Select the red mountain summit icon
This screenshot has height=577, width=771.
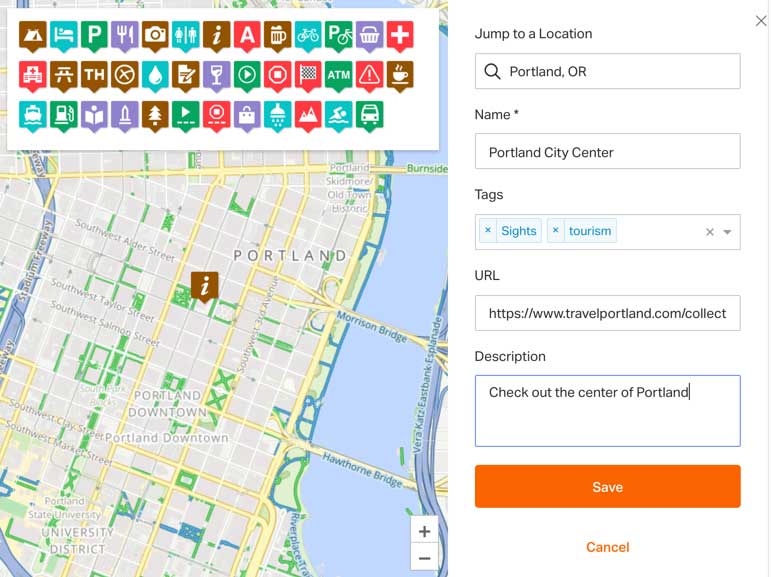click(x=308, y=116)
